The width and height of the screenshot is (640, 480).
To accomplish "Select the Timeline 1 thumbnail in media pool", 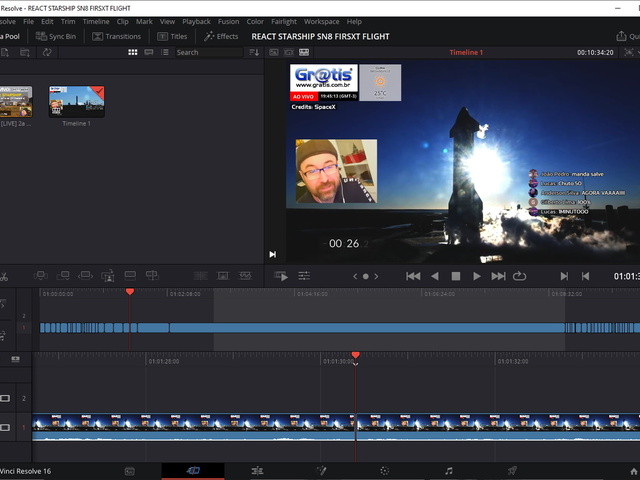I will click(x=77, y=102).
